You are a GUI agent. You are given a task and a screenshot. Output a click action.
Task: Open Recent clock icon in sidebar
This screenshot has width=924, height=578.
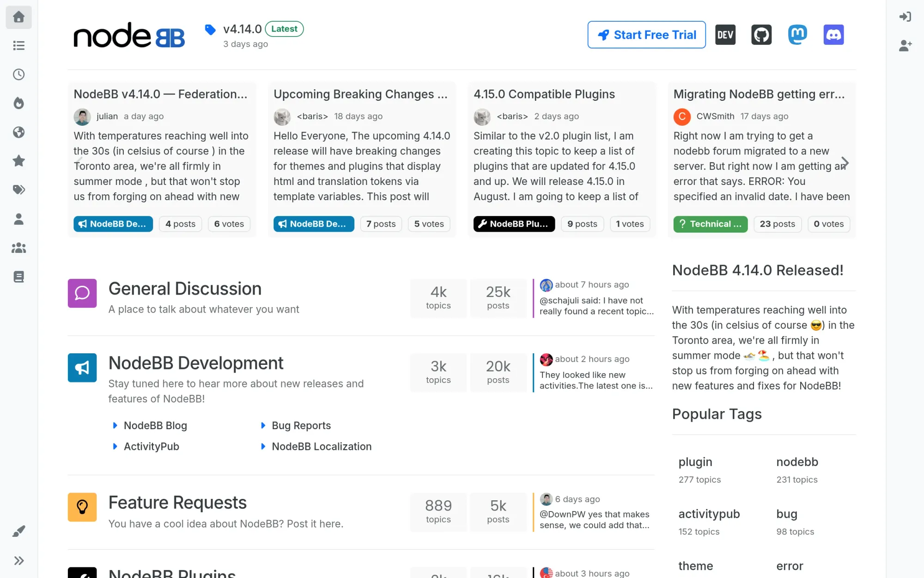tap(18, 74)
